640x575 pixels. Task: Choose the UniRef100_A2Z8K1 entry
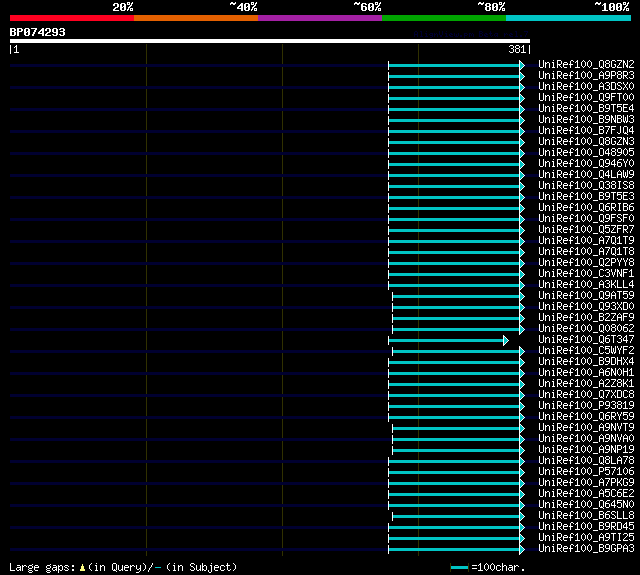pyautogui.click(x=586, y=384)
